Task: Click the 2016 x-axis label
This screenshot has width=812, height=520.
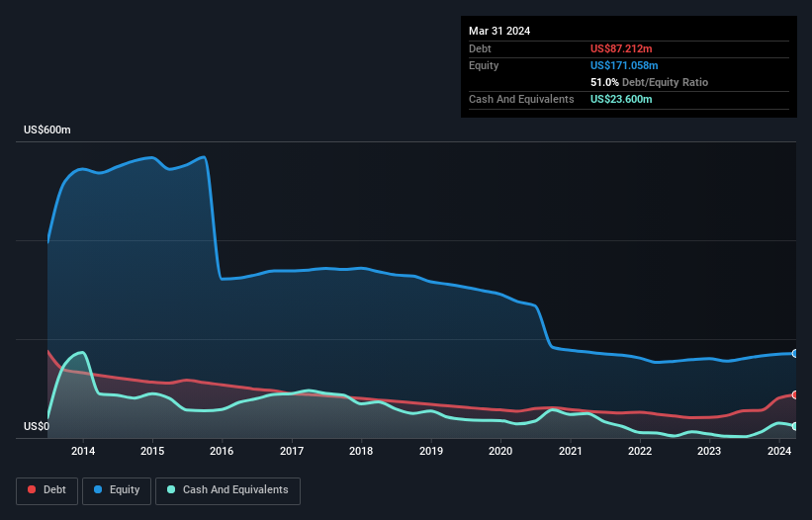Action: pyautogui.click(x=222, y=451)
